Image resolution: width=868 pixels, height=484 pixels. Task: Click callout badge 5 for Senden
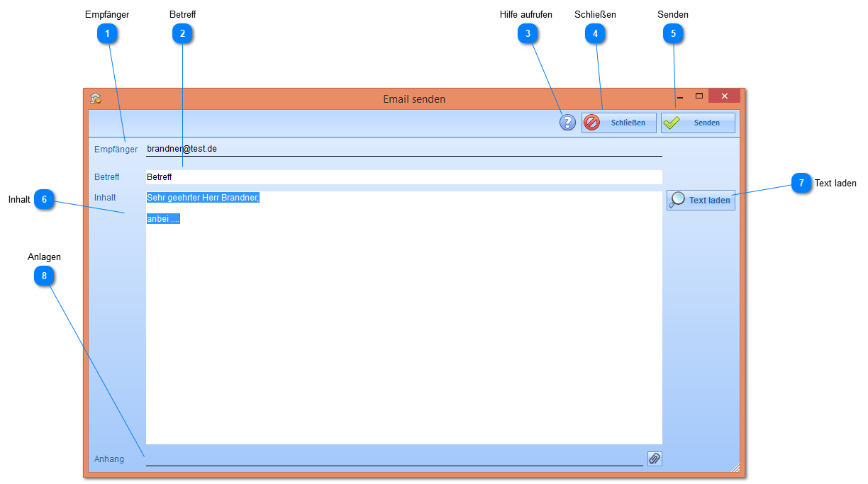[674, 33]
